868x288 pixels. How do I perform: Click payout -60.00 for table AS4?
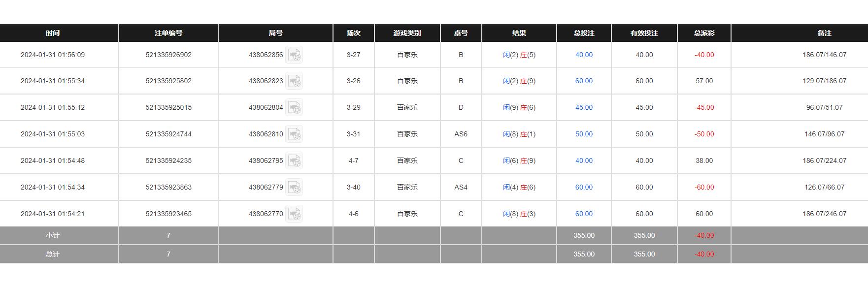coord(704,187)
